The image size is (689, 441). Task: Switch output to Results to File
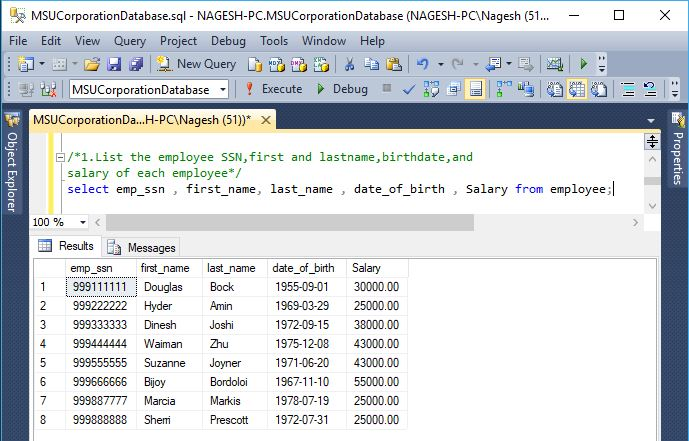coord(598,90)
